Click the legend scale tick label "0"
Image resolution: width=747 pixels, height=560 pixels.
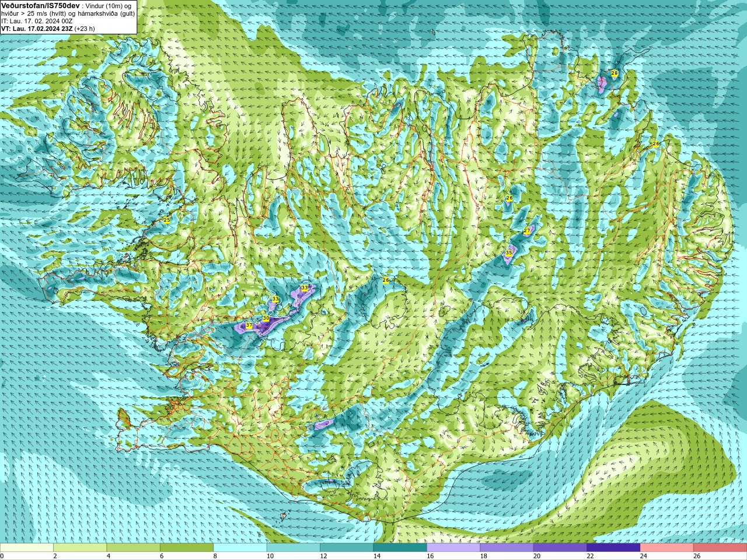2,556
